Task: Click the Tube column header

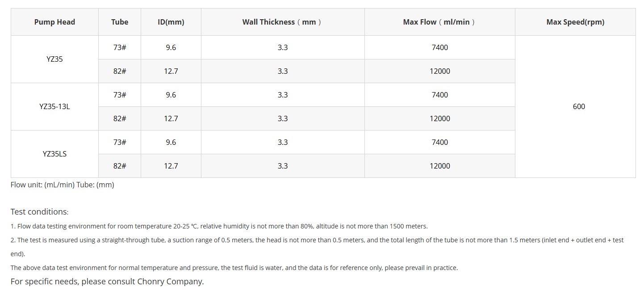Action: (x=120, y=22)
